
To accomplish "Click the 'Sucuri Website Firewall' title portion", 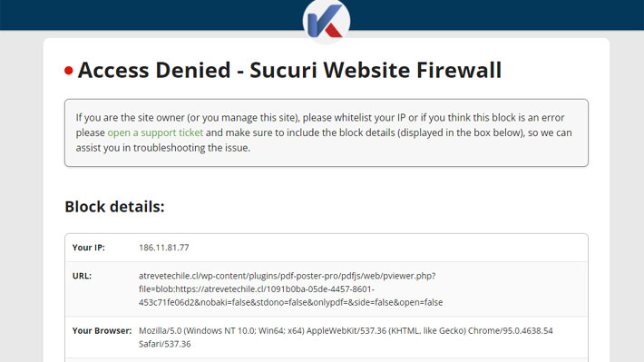I will point(376,70).
